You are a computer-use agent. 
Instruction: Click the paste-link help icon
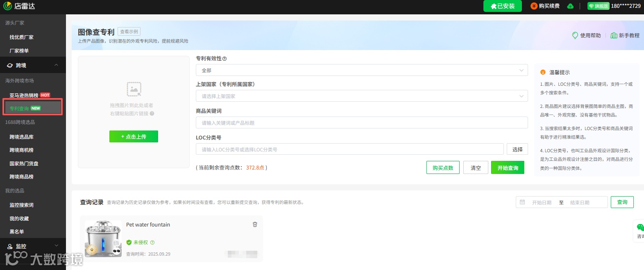152,114
